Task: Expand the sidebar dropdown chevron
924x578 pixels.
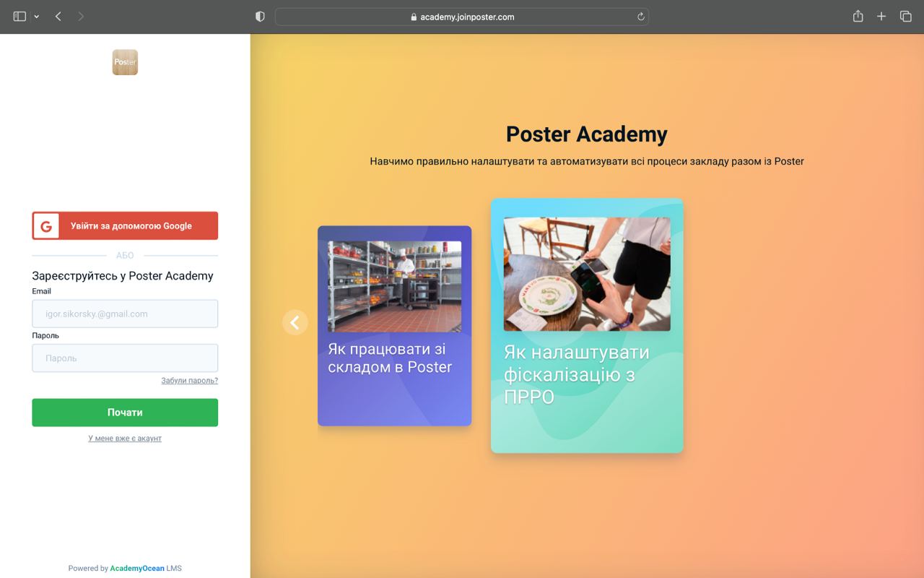Action: 36,17
